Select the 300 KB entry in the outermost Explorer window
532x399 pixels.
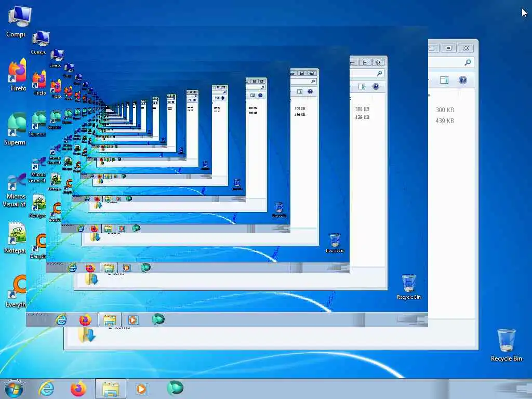point(445,110)
